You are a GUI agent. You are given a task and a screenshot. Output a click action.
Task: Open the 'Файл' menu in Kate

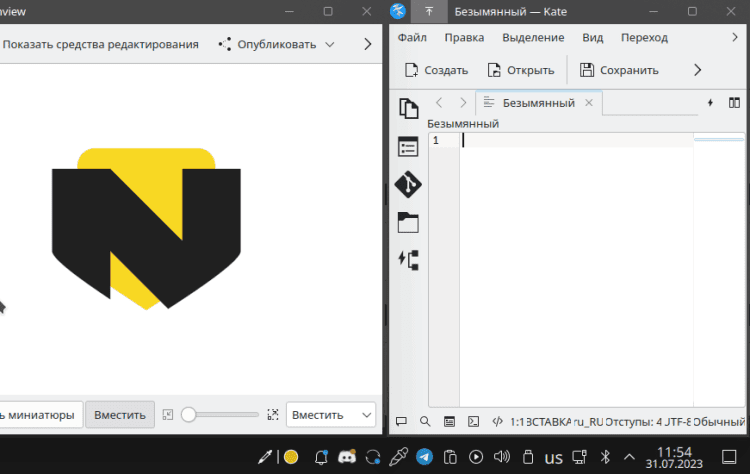pos(413,37)
